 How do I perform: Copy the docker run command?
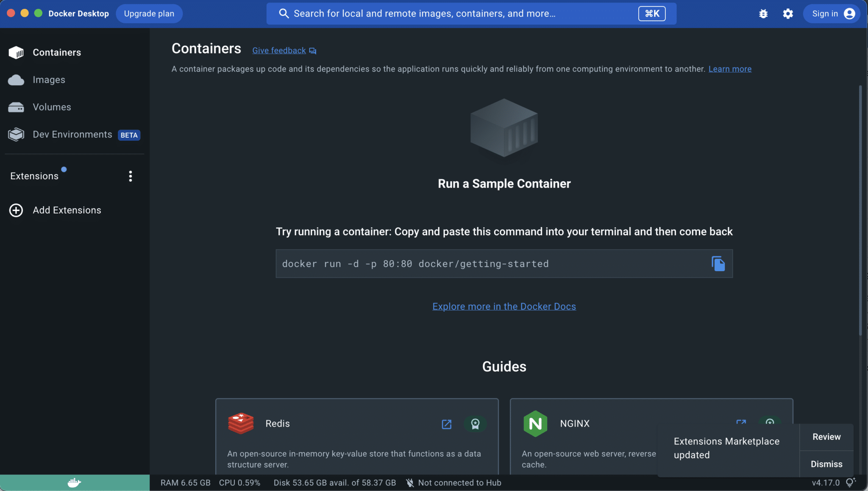(718, 264)
